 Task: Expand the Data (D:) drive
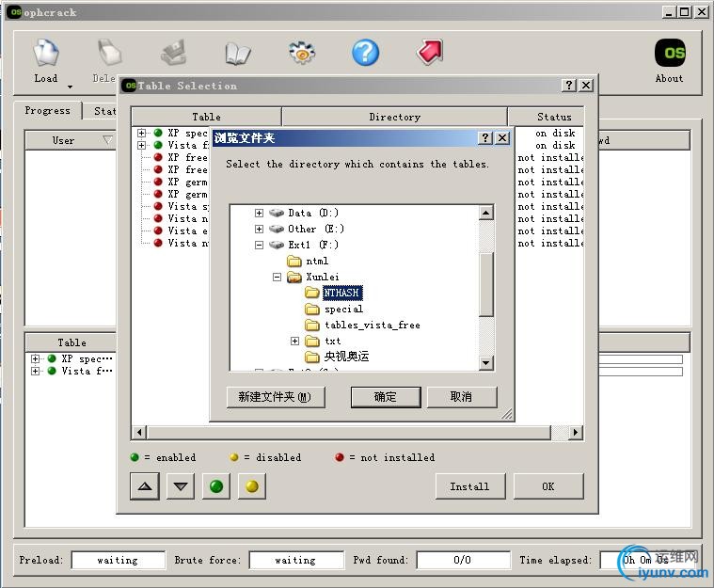point(259,213)
